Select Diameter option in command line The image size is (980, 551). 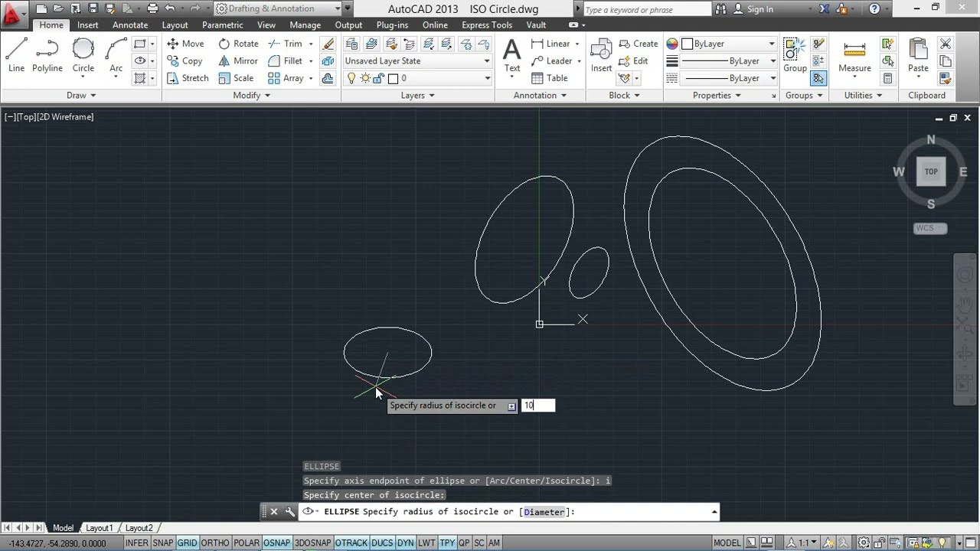click(x=544, y=512)
